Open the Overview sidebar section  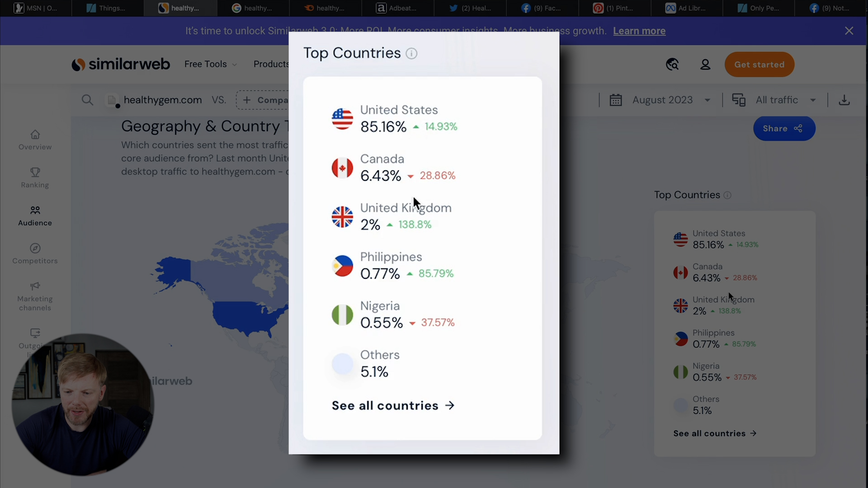click(35, 140)
